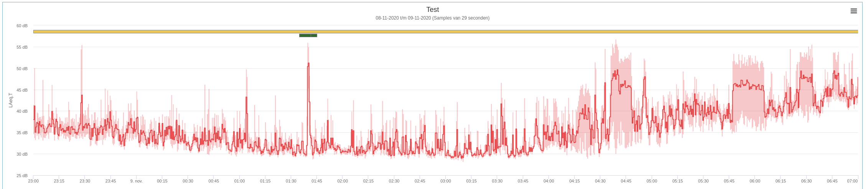Click the LAeq,T y-axis title
Viewport: 868px width, 189px height.
[11, 100]
